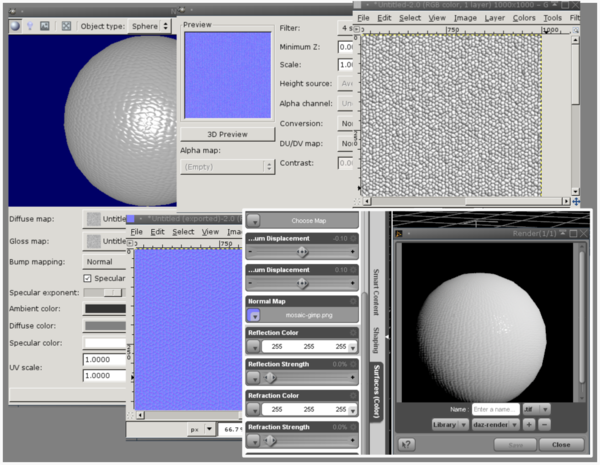Click the Specular color swatch
The width and height of the screenshot is (600, 465).
pos(105,343)
